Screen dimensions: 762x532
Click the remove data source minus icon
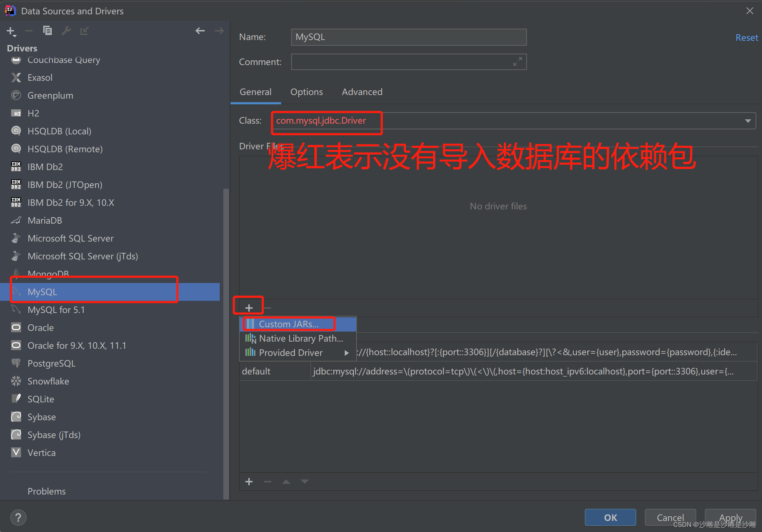pyautogui.click(x=29, y=31)
